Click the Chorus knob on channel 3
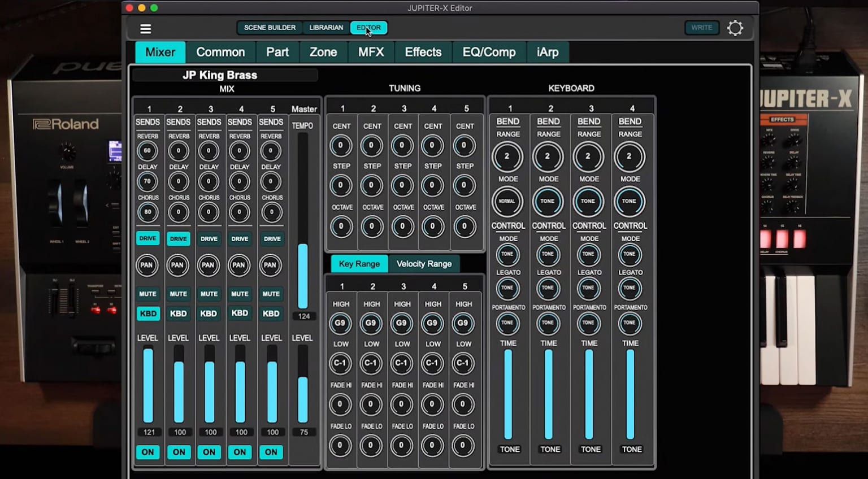Image resolution: width=868 pixels, height=479 pixels. coord(209,212)
